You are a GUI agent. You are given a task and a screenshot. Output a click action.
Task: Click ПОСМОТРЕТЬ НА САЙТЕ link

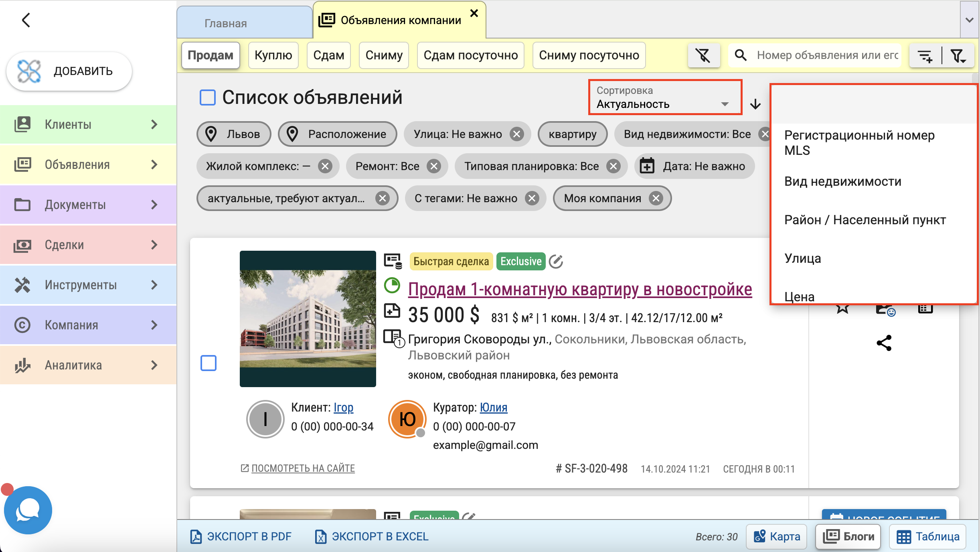click(298, 468)
